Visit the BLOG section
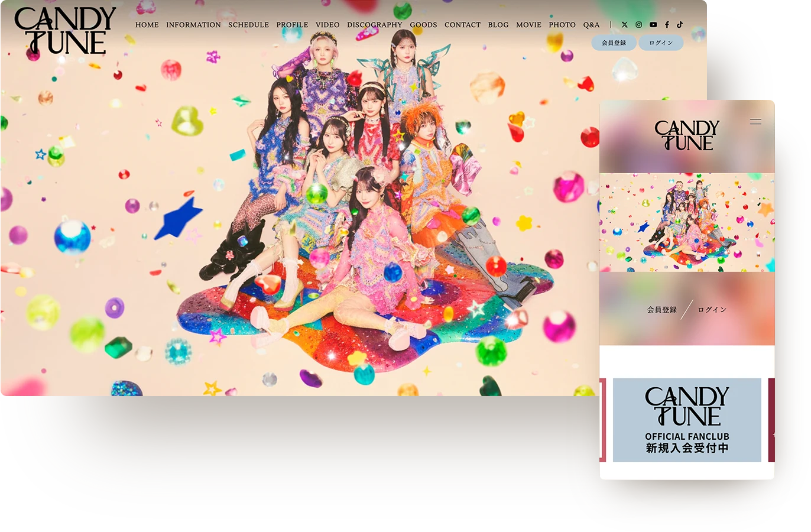This screenshot has width=811, height=532. (x=498, y=25)
